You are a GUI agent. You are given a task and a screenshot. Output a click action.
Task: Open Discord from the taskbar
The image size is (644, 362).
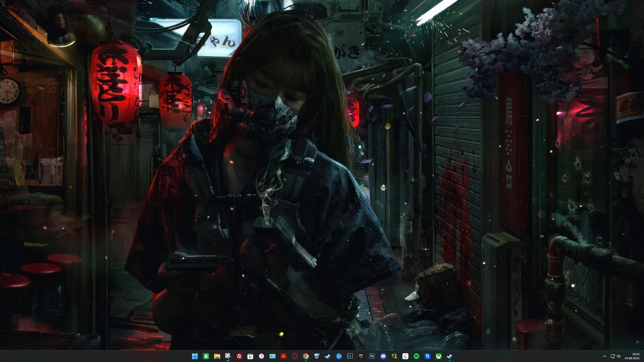(383, 356)
